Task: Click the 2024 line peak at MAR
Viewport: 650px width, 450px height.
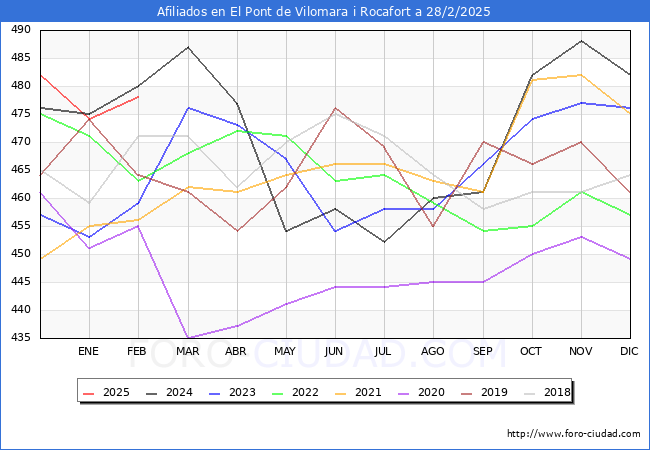Action: [188, 47]
